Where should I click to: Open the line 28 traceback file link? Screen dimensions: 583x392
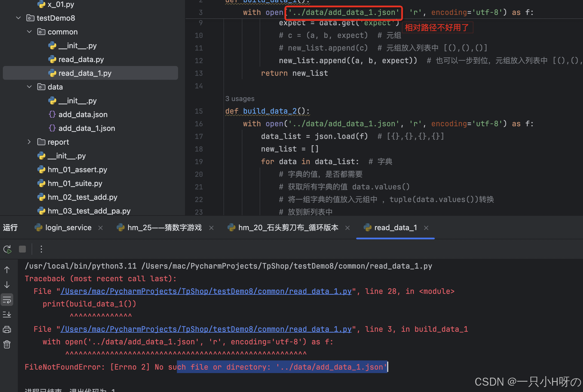pyautogui.click(x=206, y=291)
